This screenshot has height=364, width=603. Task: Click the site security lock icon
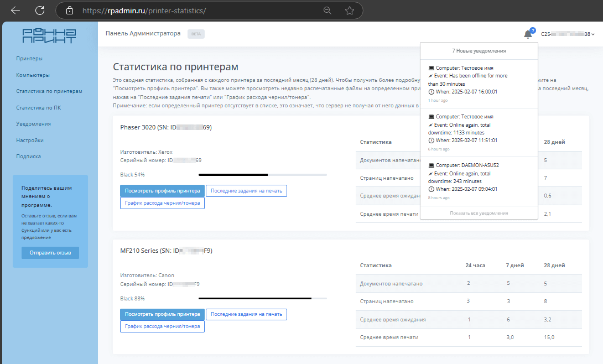69,11
